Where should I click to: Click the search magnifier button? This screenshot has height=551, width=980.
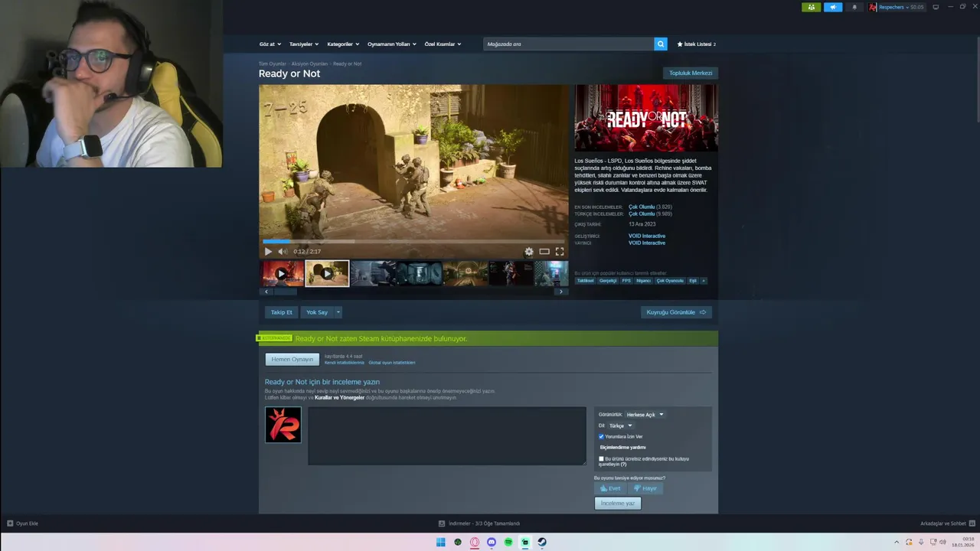(661, 44)
